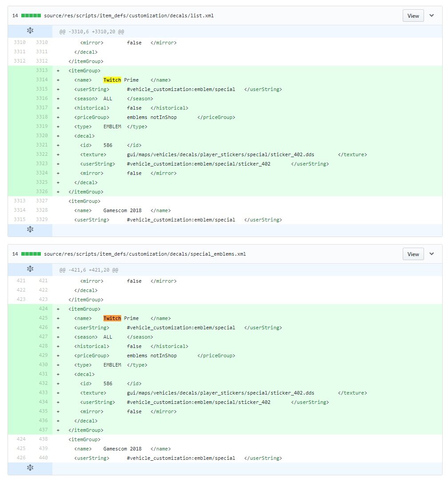Click the green diffstat blocks beside special_emblems.xml
This screenshot has height=478, width=448.
point(31,254)
